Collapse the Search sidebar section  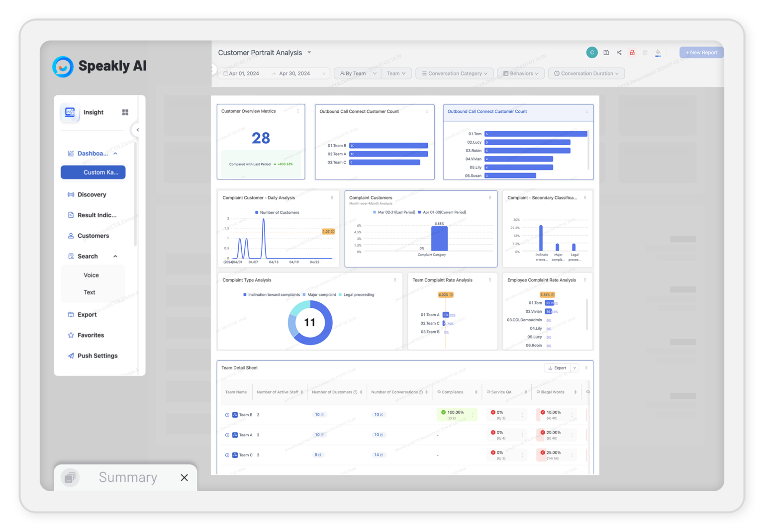[115, 256]
